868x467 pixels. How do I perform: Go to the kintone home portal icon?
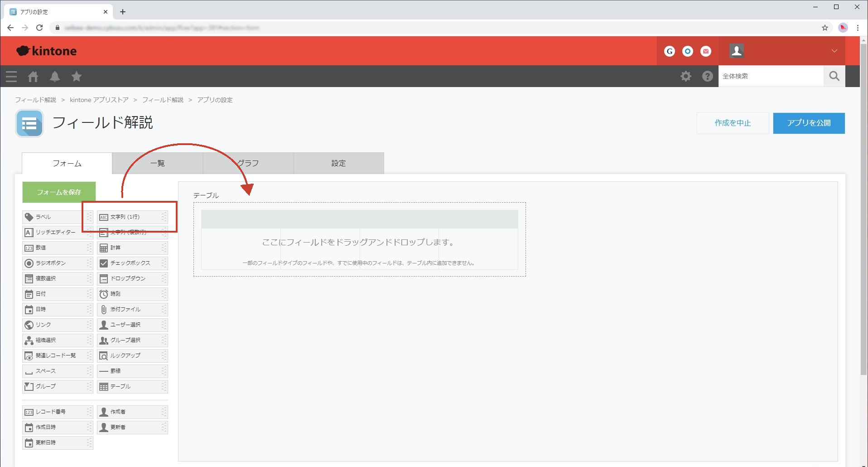(33, 76)
